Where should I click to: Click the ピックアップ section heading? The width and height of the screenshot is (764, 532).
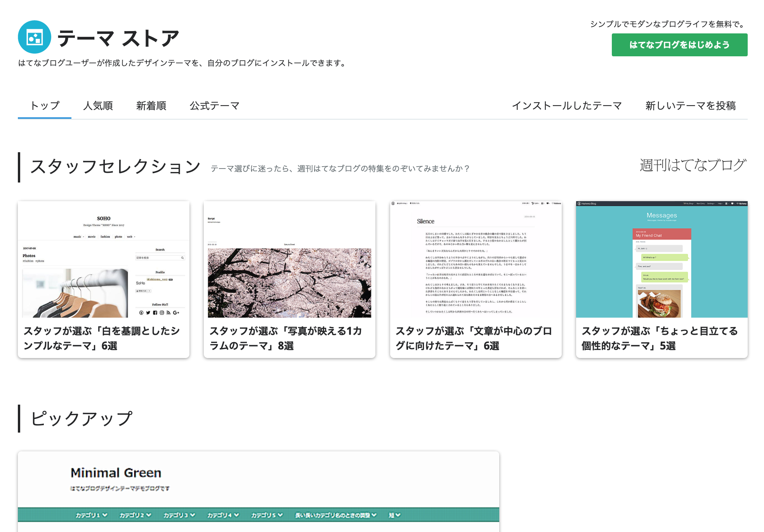pos(82,419)
